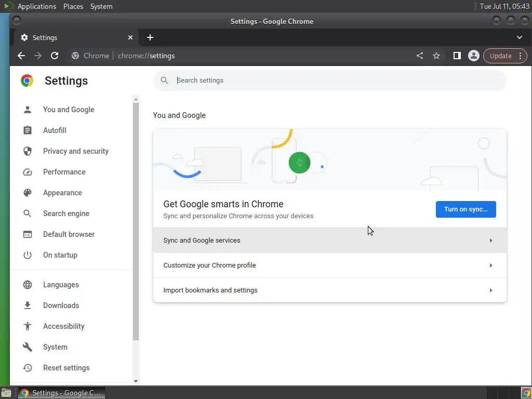Go back using the back arrow
This screenshot has height=399, width=532.
pyautogui.click(x=21, y=56)
